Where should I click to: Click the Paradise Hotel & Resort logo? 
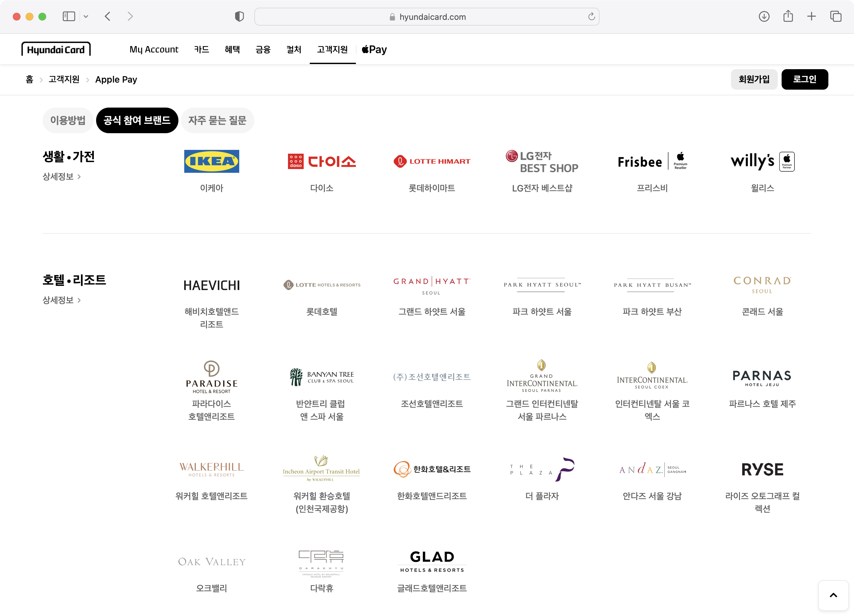[x=212, y=377]
